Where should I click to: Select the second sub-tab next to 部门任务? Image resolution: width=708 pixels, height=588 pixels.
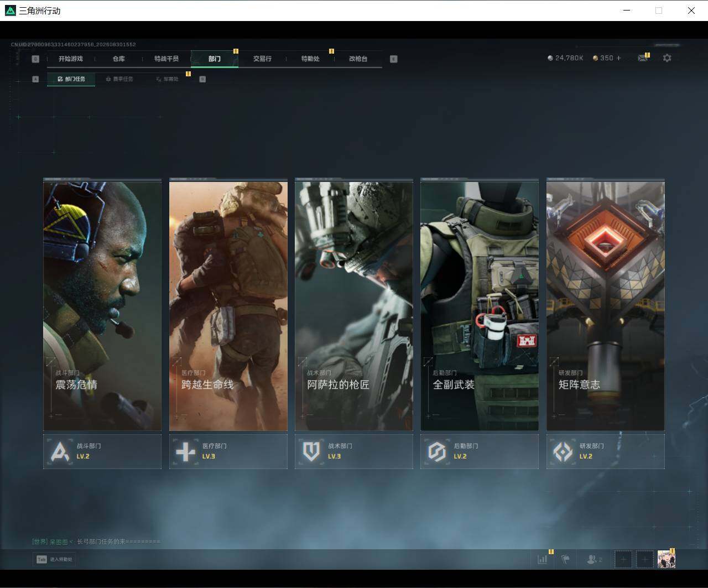pyautogui.click(x=119, y=79)
